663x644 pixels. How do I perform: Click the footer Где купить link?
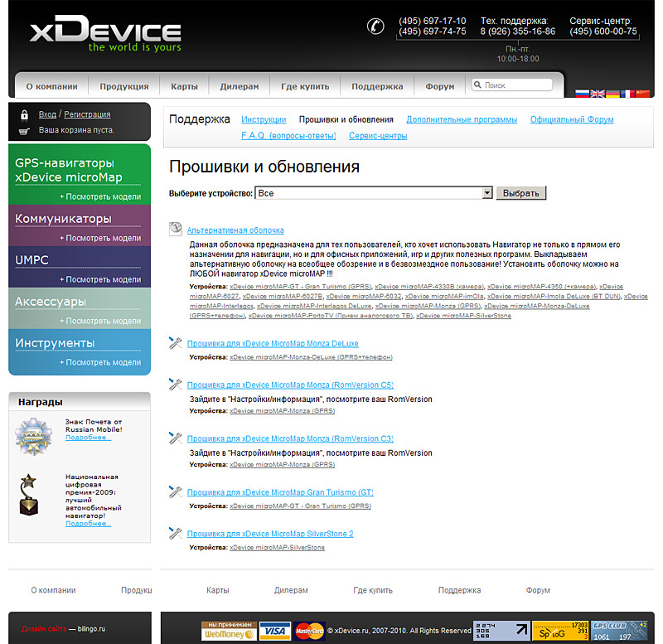tap(373, 590)
